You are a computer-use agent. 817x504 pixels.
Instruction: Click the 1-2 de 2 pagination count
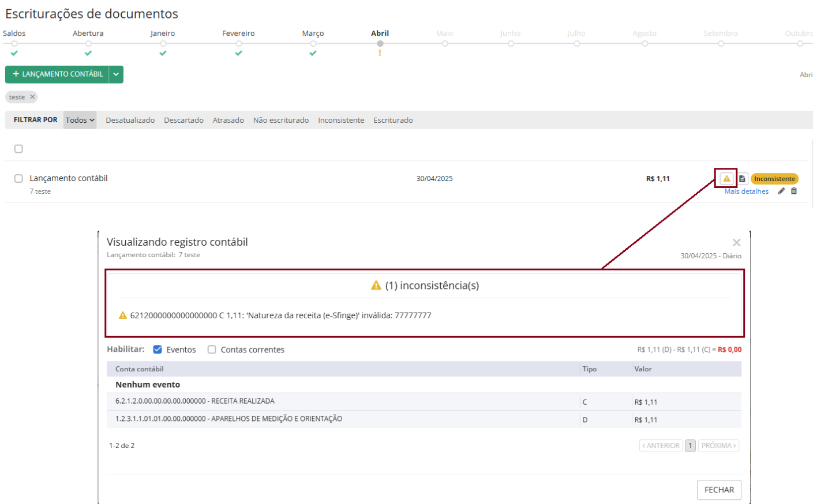coord(122,446)
